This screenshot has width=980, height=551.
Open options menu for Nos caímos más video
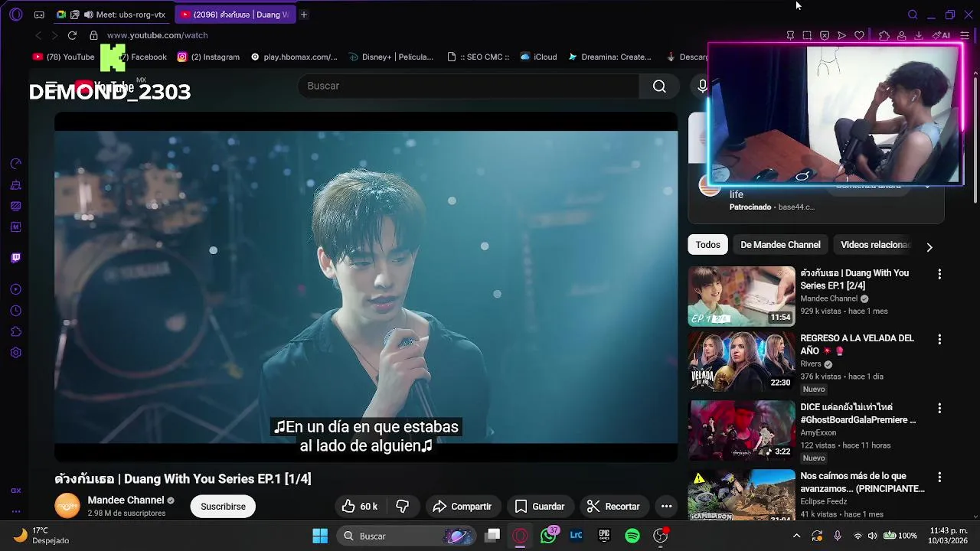coord(939,478)
